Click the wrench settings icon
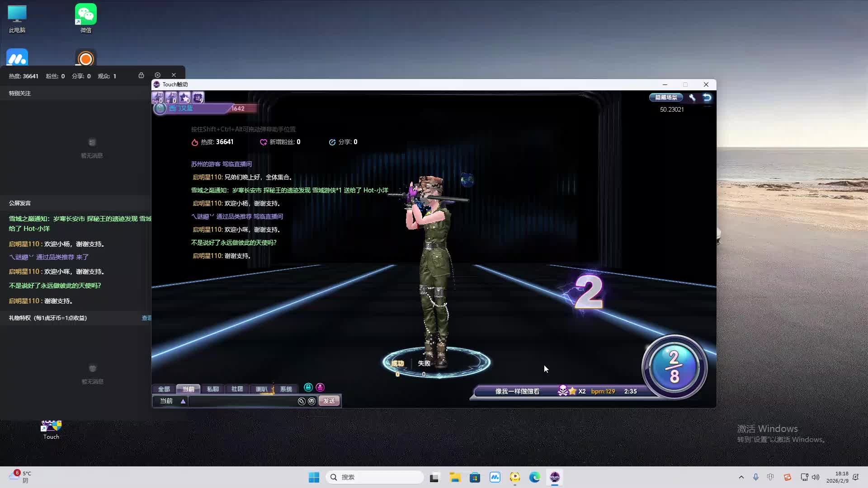The width and height of the screenshot is (868, 488). tap(692, 98)
